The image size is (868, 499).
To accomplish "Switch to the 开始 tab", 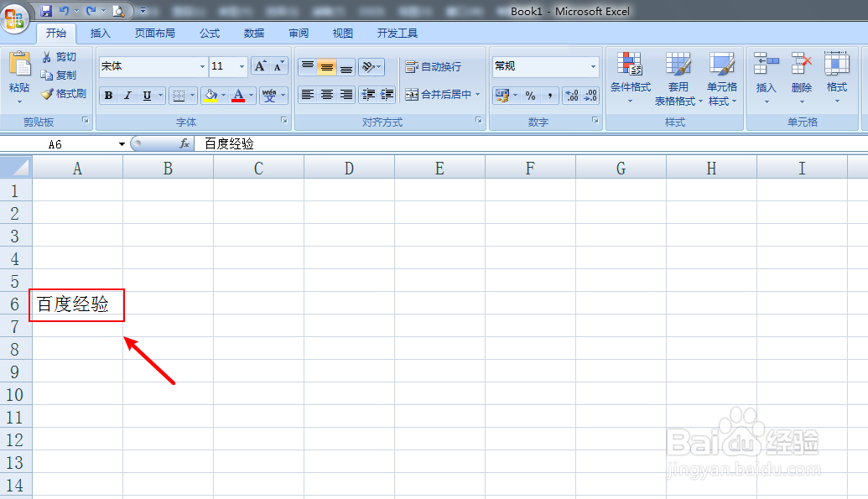I will 56,34.
